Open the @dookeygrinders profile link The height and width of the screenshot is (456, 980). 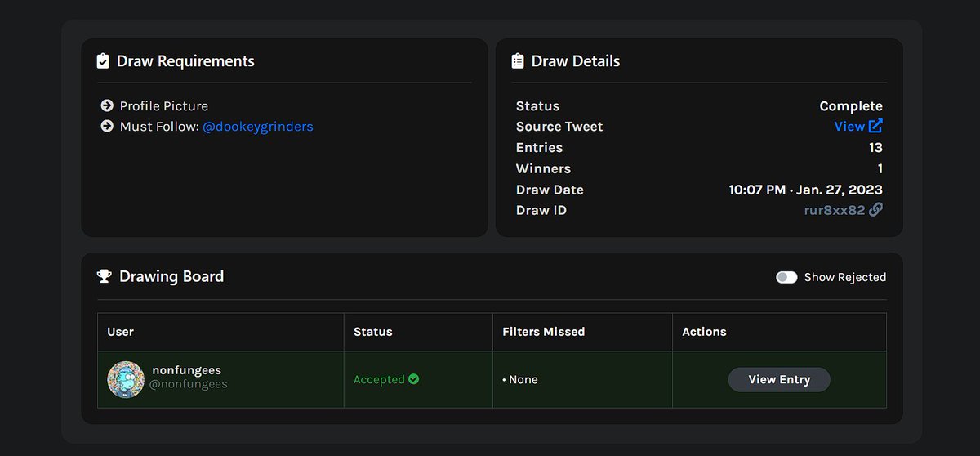pos(258,127)
